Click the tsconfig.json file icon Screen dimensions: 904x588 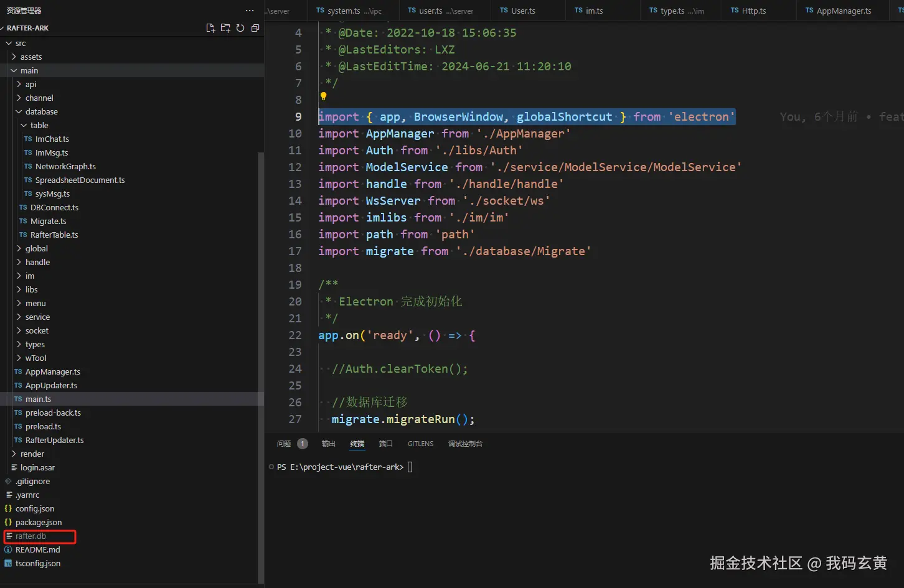(x=8, y=563)
